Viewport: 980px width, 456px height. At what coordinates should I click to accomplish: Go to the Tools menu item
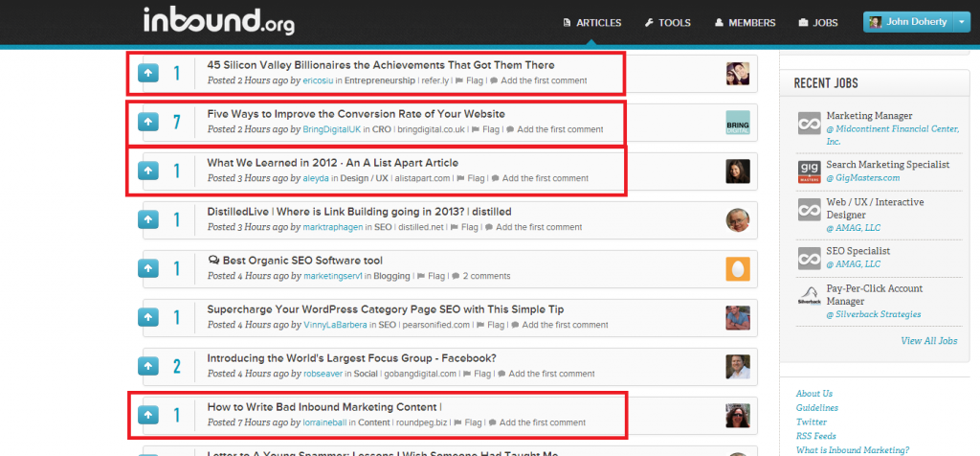[x=668, y=22]
